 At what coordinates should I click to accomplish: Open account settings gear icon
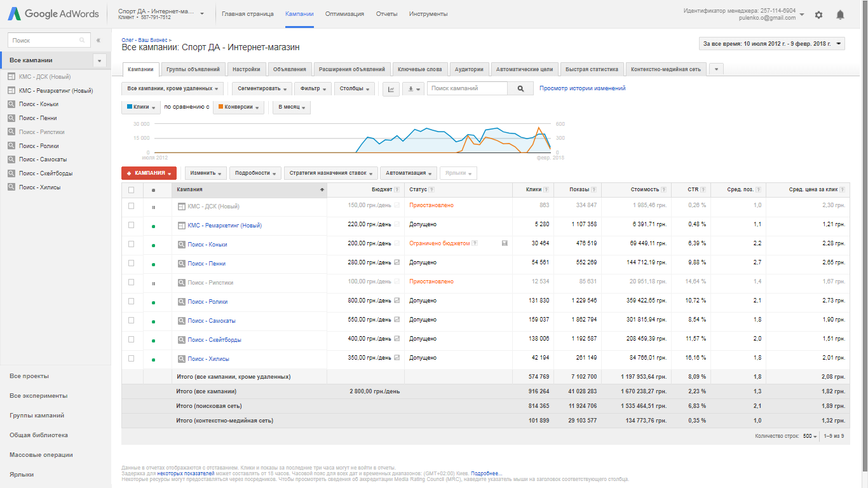click(x=818, y=15)
